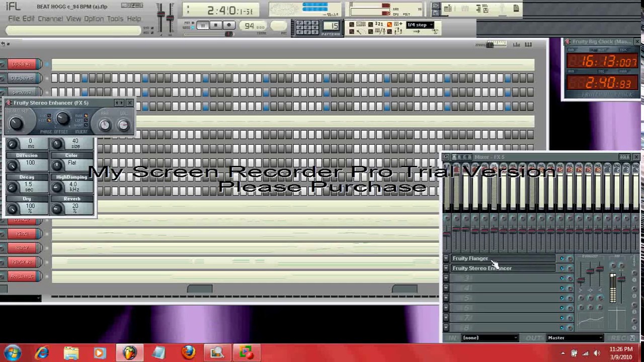Select the Fruity Flanger effect slot
Screen dimensions: 644x362
(x=503, y=258)
